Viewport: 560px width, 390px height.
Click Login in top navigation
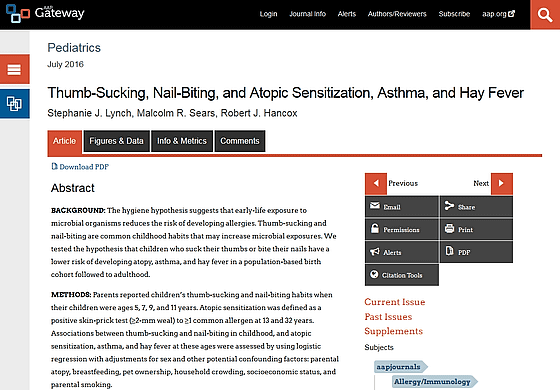pyautogui.click(x=268, y=14)
